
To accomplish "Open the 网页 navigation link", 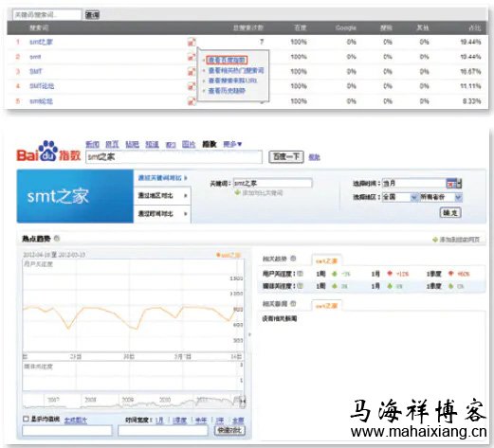I will (112, 144).
